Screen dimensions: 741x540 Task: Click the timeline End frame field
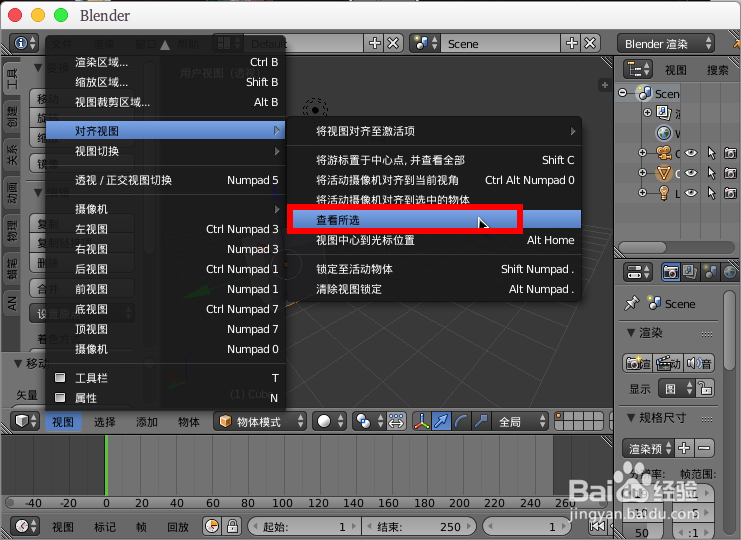419,526
